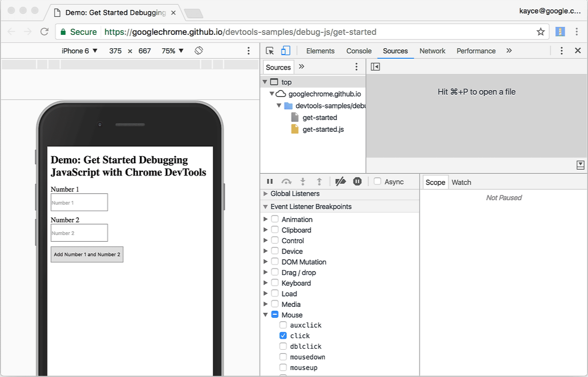This screenshot has width=588, height=377.
Task: Click the URL address bar
Action: (302, 32)
